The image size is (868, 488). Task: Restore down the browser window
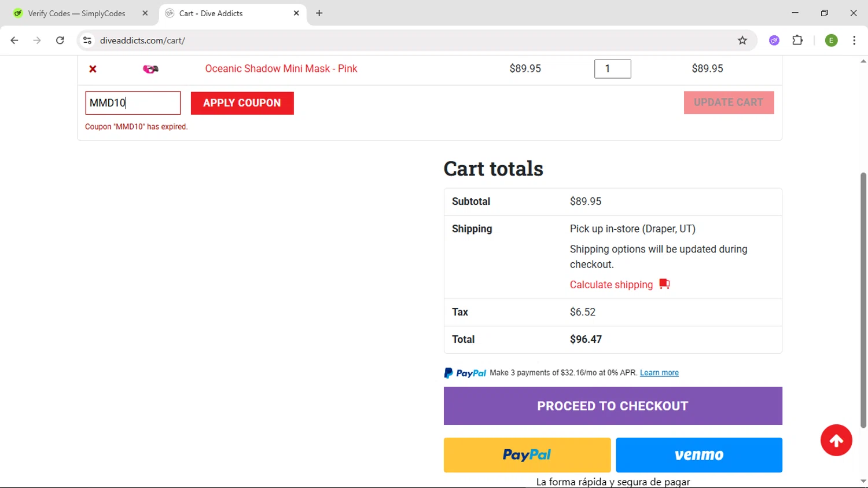click(x=824, y=13)
